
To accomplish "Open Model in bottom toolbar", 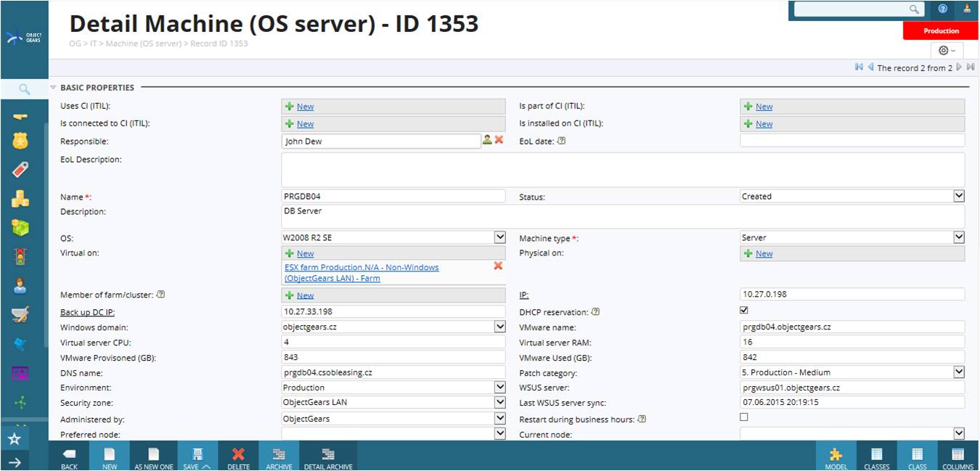I will click(836, 458).
